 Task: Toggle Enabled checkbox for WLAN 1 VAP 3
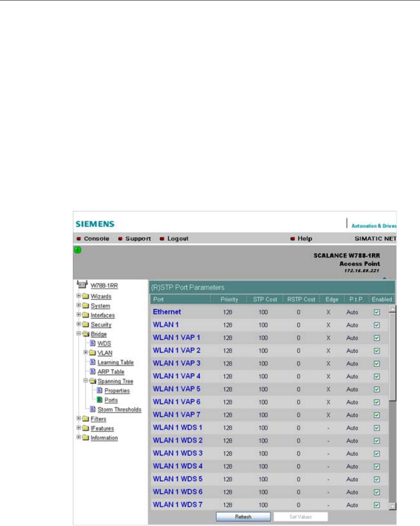pyautogui.click(x=377, y=364)
